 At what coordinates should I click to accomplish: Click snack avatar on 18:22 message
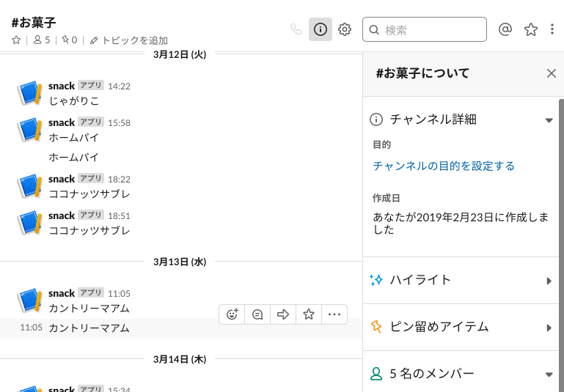click(x=29, y=186)
